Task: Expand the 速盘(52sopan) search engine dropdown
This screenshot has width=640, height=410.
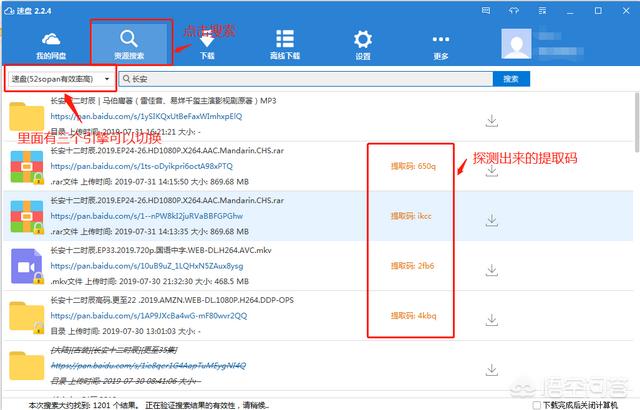Action: pos(60,79)
